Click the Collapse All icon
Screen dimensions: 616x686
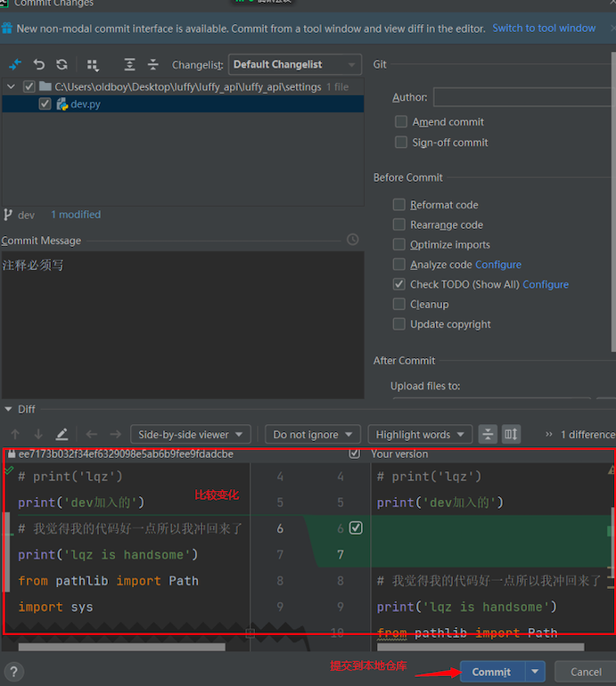click(152, 65)
